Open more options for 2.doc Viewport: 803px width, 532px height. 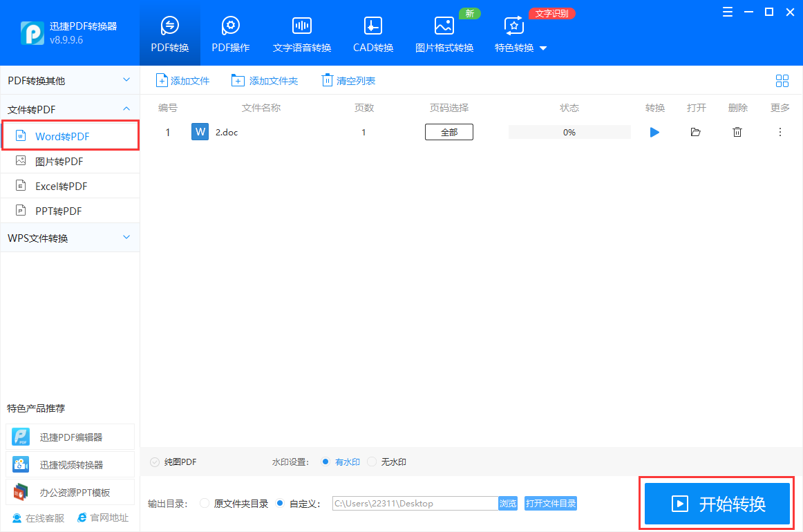[x=780, y=132]
